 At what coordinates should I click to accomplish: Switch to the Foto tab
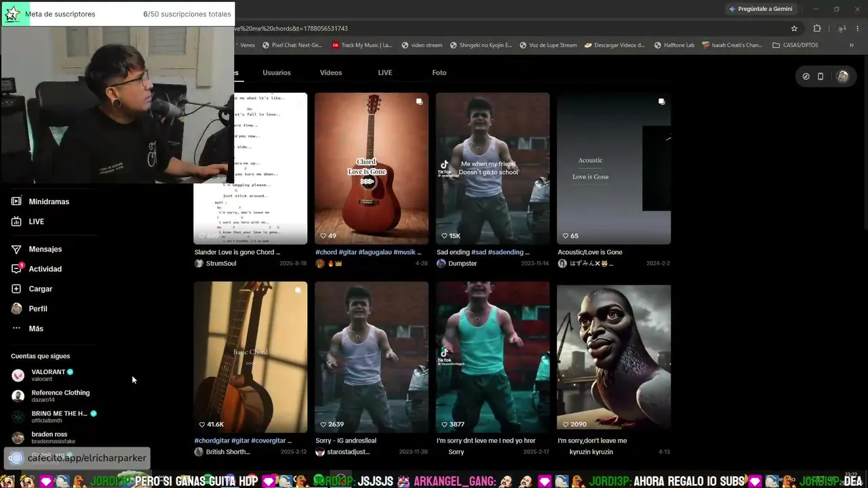point(439,73)
